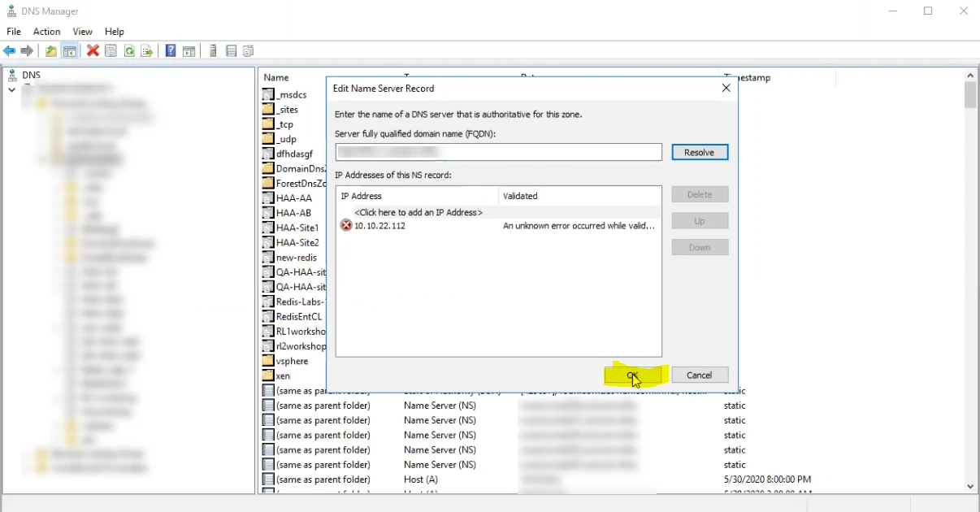Click the records list vertical scrollbar thumb
This screenshot has width=980, height=512.
pyautogui.click(x=970, y=95)
